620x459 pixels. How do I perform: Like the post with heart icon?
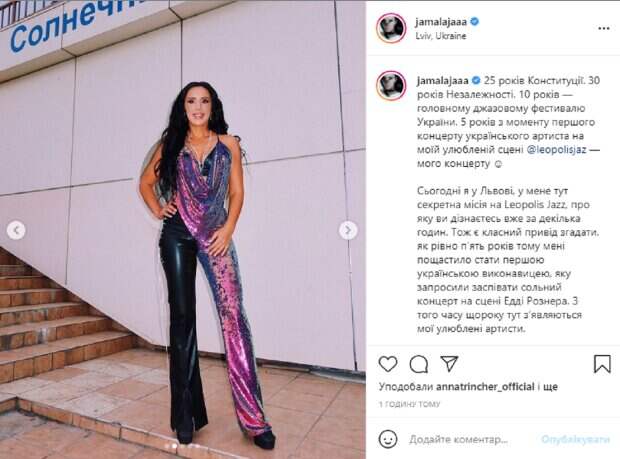pyautogui.click(x=388, y=364)
